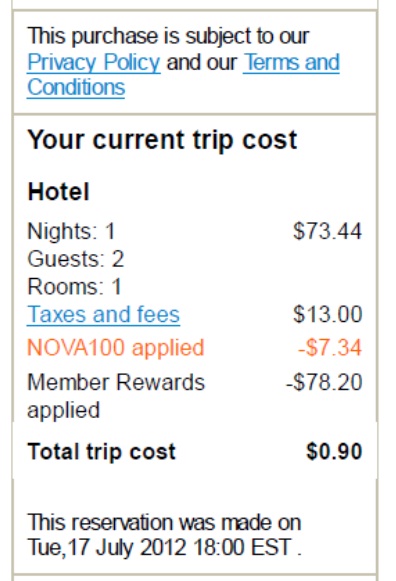Select the 'Your current trip cost' heading

[x=162, y=140]
